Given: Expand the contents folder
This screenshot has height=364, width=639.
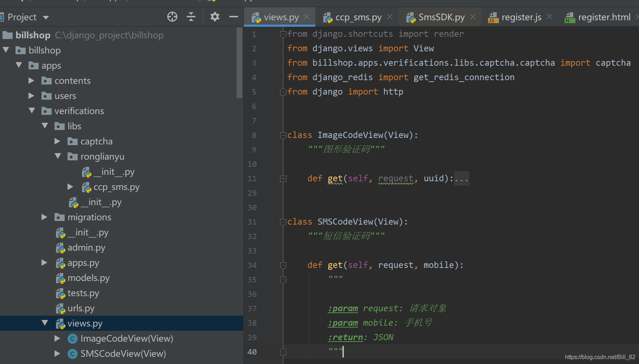Looking at the screenshot, I should [x=31, y=81].
